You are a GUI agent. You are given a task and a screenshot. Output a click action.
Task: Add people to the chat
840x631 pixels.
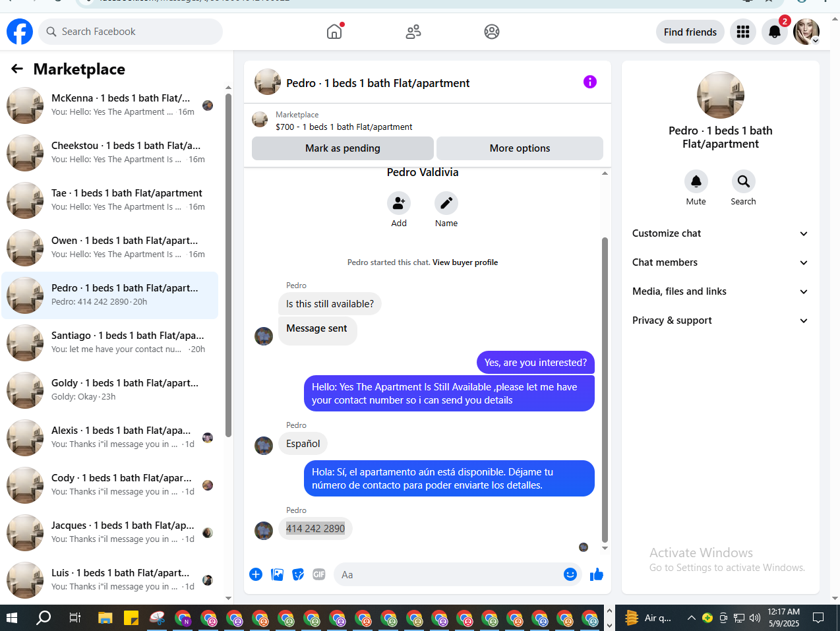pyautogui.click(x=399, y=203)
